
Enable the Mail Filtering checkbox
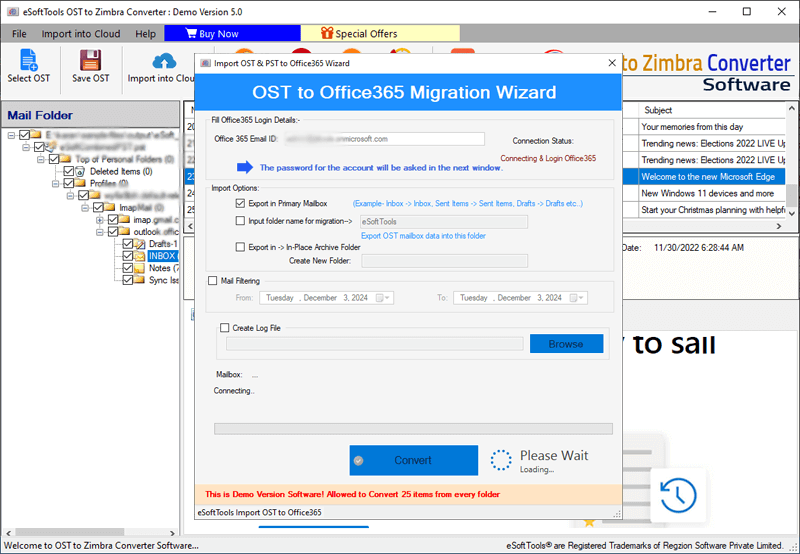[213, 281]
